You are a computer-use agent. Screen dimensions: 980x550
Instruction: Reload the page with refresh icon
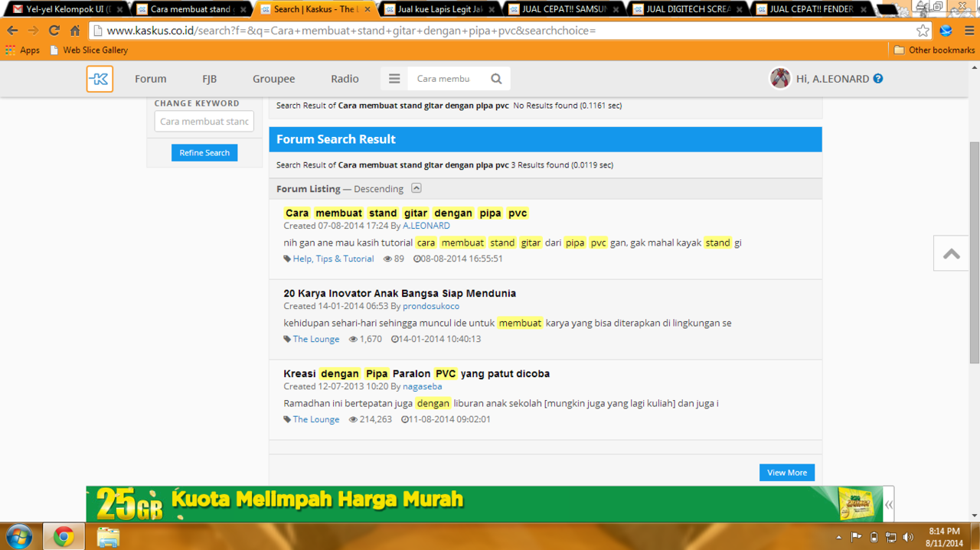pos(54,31)
